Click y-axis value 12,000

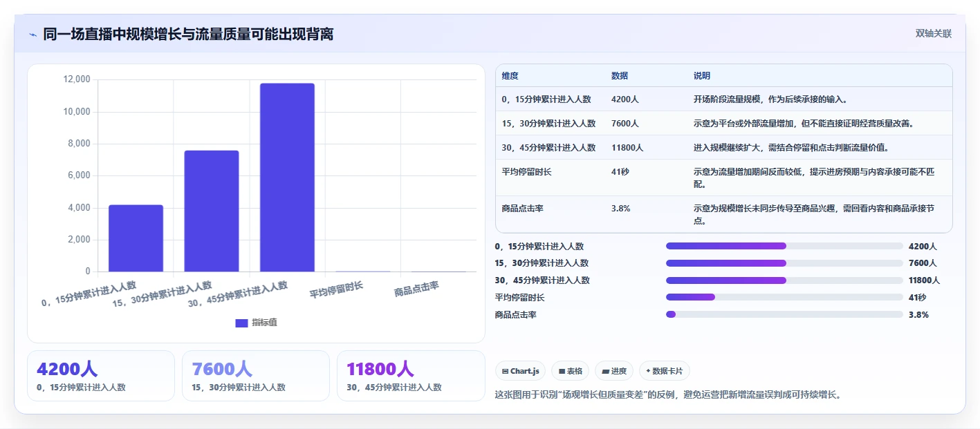77,79
